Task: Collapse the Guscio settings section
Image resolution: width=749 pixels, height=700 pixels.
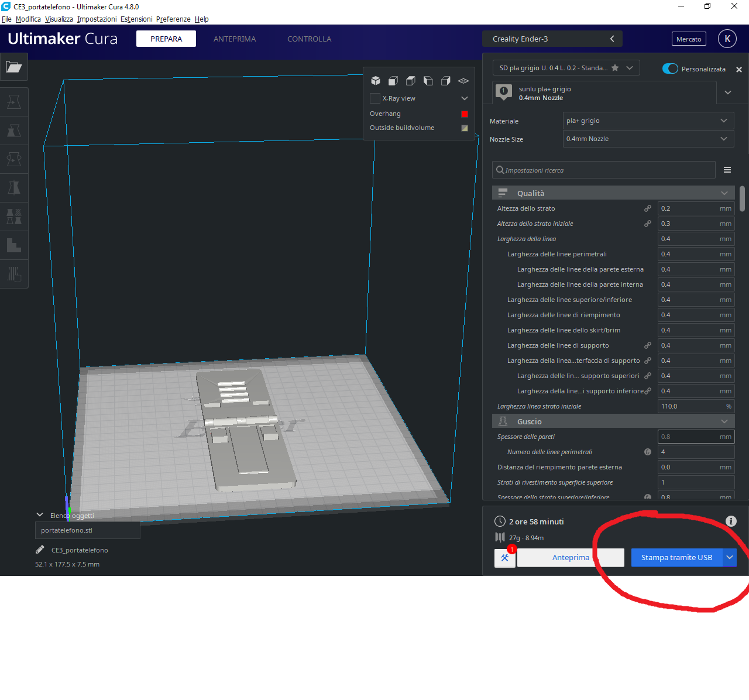Action: [x=613, y=421]
